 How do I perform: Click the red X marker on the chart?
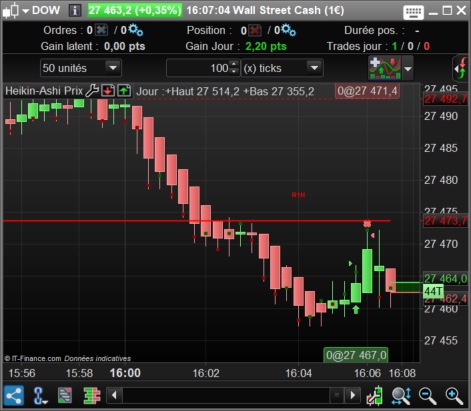(x=367, y=224)
